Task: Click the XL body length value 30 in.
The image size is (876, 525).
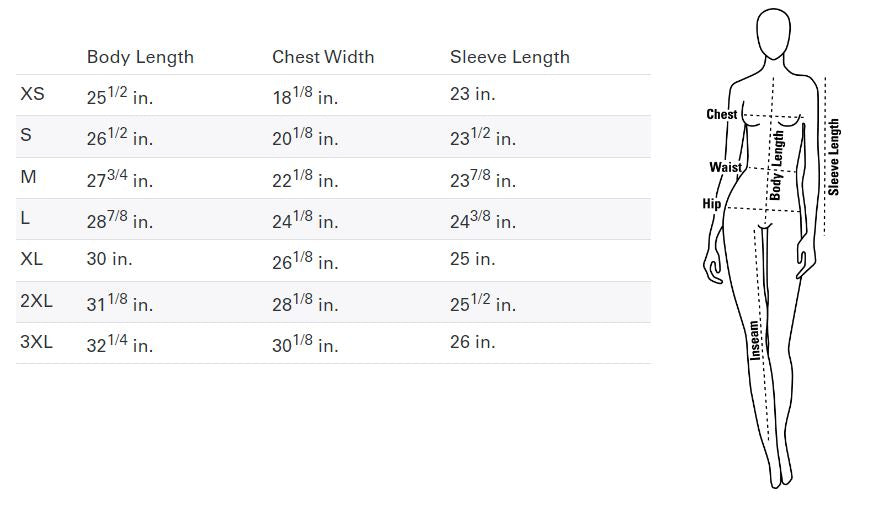Action: click(x=110, y=259)
